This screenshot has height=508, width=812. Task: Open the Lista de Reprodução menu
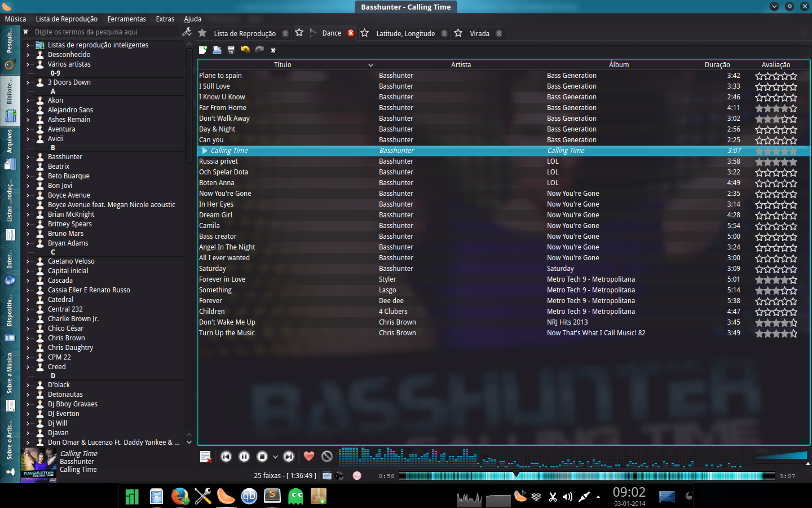pyautogui.click(x=67, y=19)
